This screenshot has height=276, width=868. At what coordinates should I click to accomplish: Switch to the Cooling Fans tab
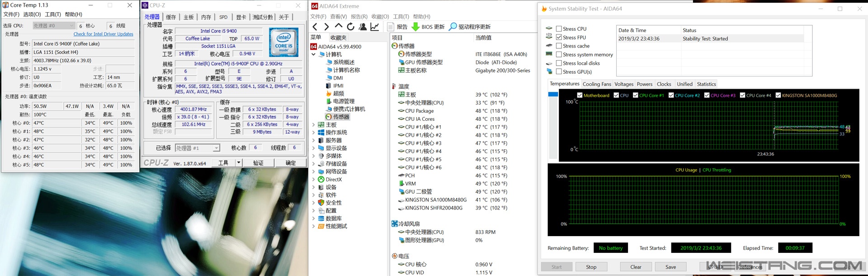[596, 84]
